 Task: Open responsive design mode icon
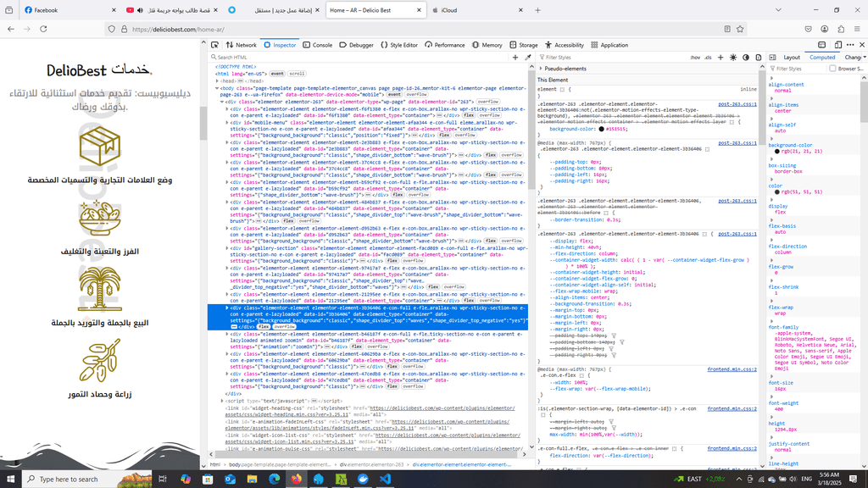click(x=837, y=45)
